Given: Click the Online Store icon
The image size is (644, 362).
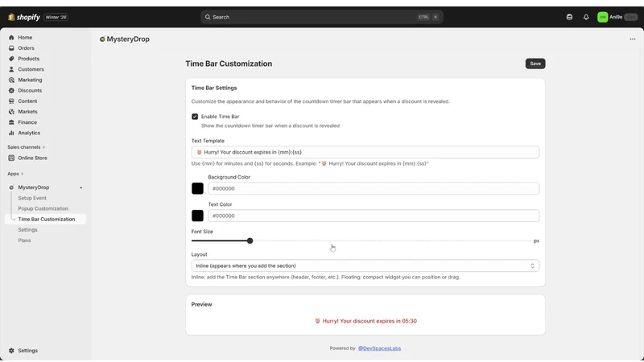Looking at the screenshot, I should tap(11, 158).
